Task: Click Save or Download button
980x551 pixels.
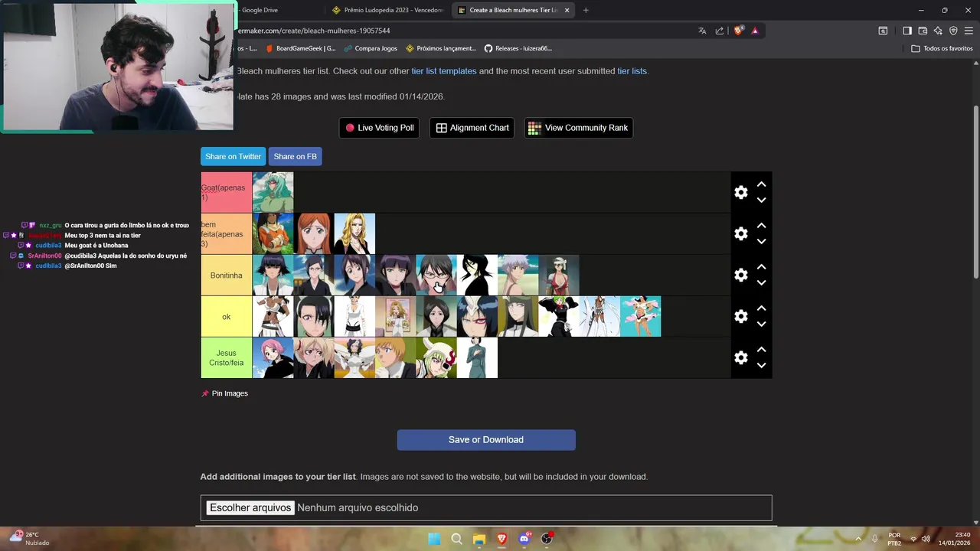Action: coord(486,440)
